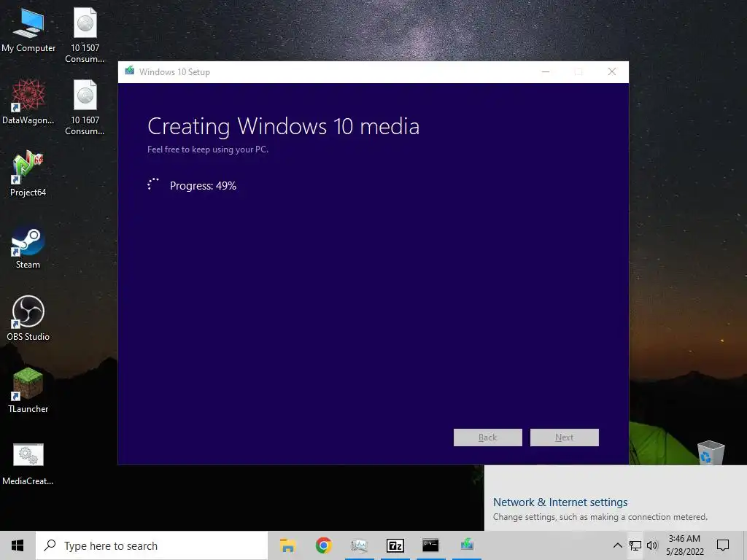Open File Explorer from the taskbar
Screen dimensions: 747x560
point(287,545)
